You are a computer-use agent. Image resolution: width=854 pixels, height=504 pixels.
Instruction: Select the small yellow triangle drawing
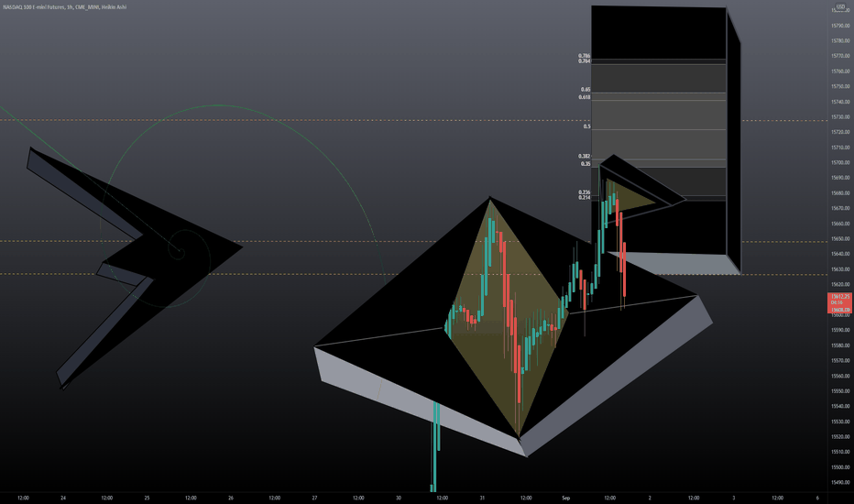[x=630, y=197]
